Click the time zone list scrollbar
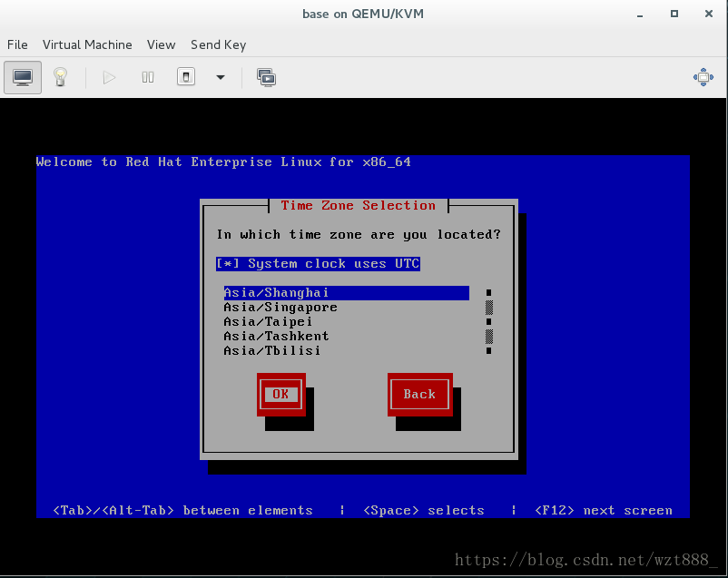Viewport: 728px width, 578px height. click(x=489, y=322)
